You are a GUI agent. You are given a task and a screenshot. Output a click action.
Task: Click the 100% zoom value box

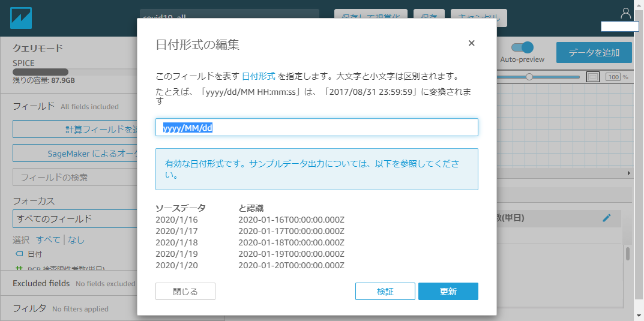point(613,77)
